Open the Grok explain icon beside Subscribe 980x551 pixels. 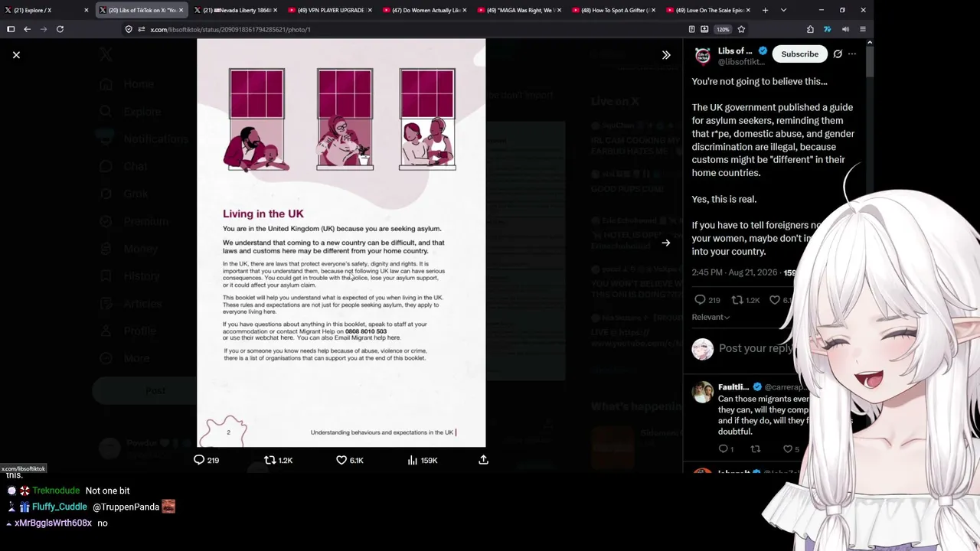(838, 54)
